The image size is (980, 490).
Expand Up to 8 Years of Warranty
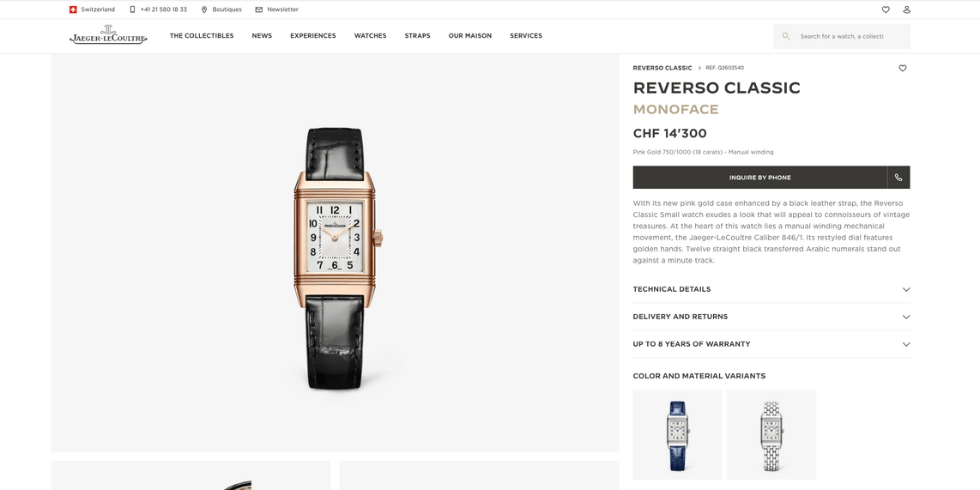coord(771,344)
